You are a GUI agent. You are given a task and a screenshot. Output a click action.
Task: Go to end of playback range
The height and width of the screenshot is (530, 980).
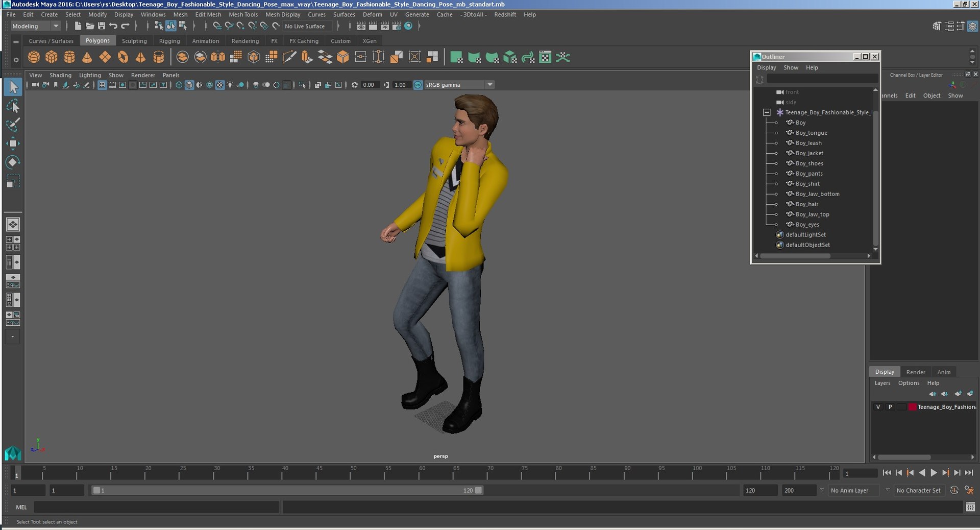click(969, 473)
